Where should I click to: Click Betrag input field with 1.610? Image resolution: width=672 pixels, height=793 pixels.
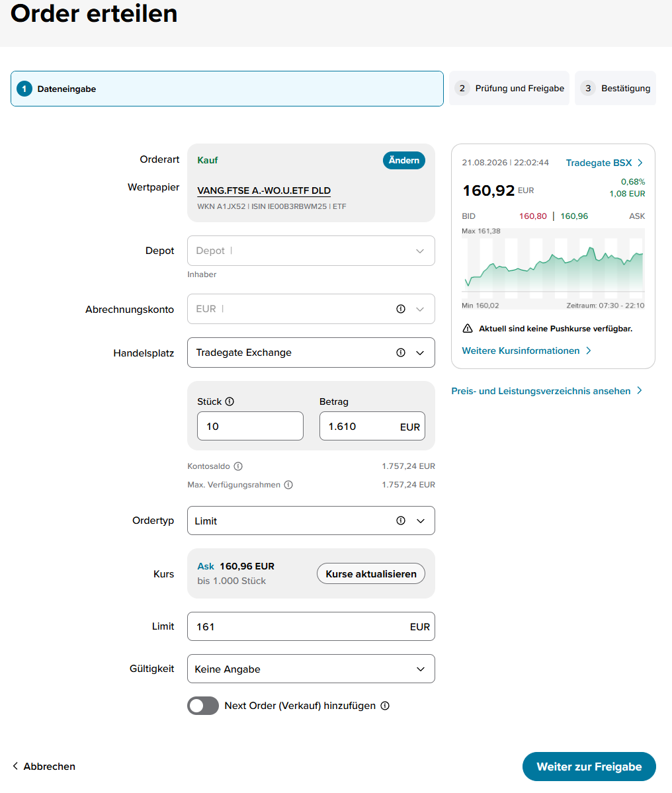372,426
